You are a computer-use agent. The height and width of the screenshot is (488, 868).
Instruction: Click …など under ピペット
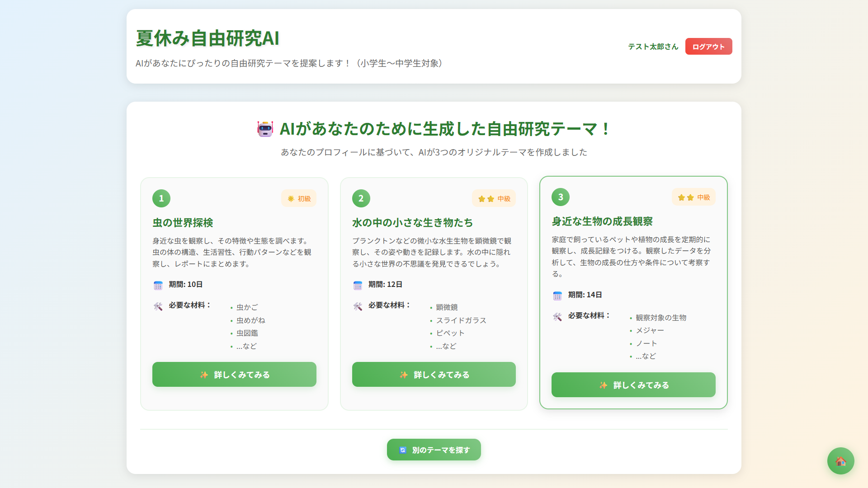coord(446,346)
